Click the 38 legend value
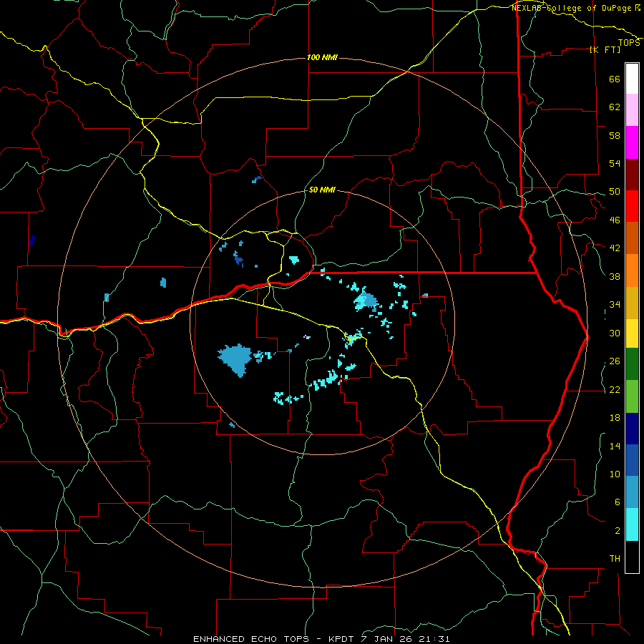 click(x=615, y=277)
